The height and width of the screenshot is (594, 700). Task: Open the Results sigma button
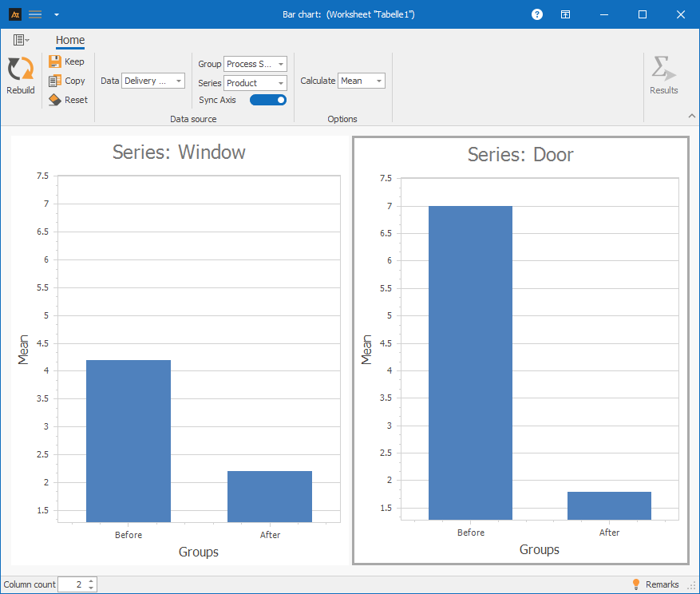click(663, 70)
